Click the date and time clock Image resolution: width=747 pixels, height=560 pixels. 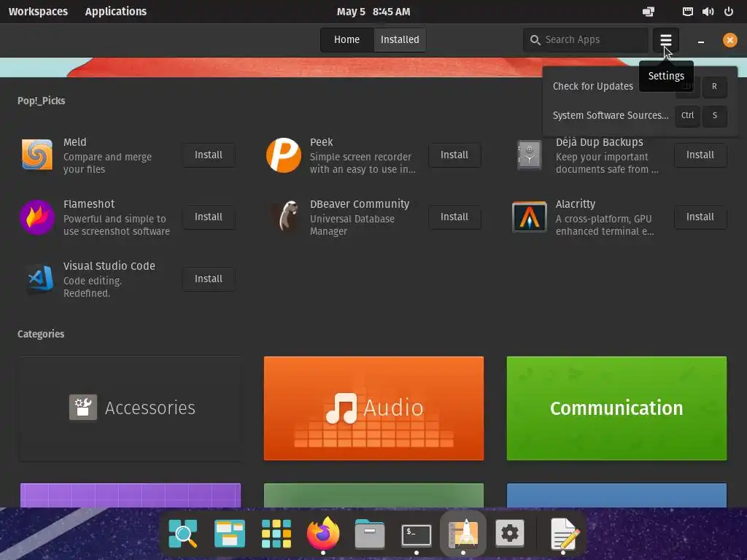(373, 12)
